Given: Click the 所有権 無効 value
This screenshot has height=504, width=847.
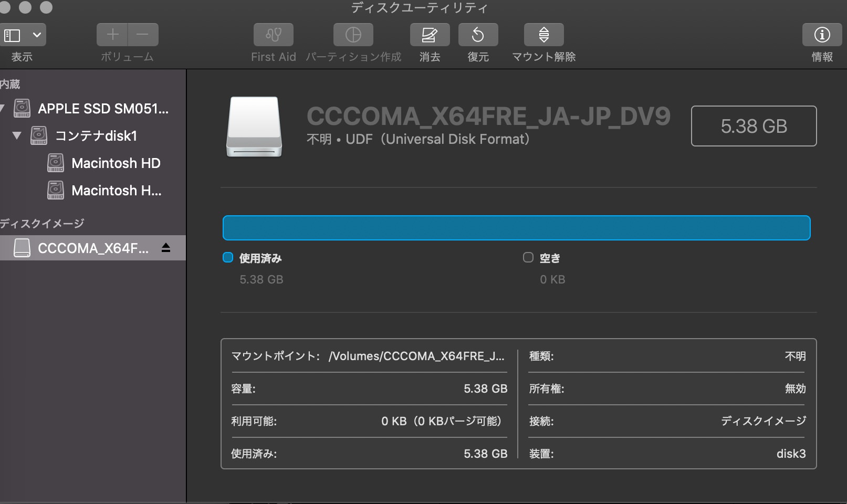Looking at the screenshot, I should click(x=795, y=388).
